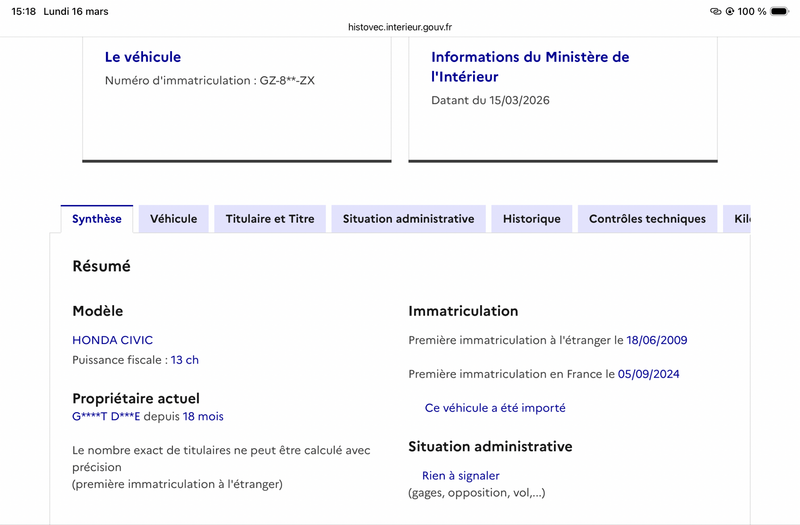Click '(gages, opposition, vol,...)' text
Screen dimensions: 800x525
pos(477,493)
